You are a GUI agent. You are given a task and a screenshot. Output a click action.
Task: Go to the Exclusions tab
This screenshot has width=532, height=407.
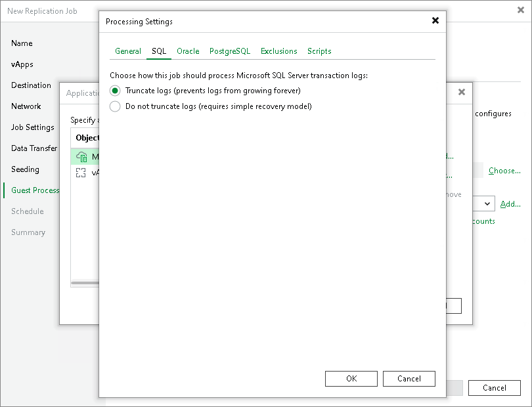pos(279,51)
